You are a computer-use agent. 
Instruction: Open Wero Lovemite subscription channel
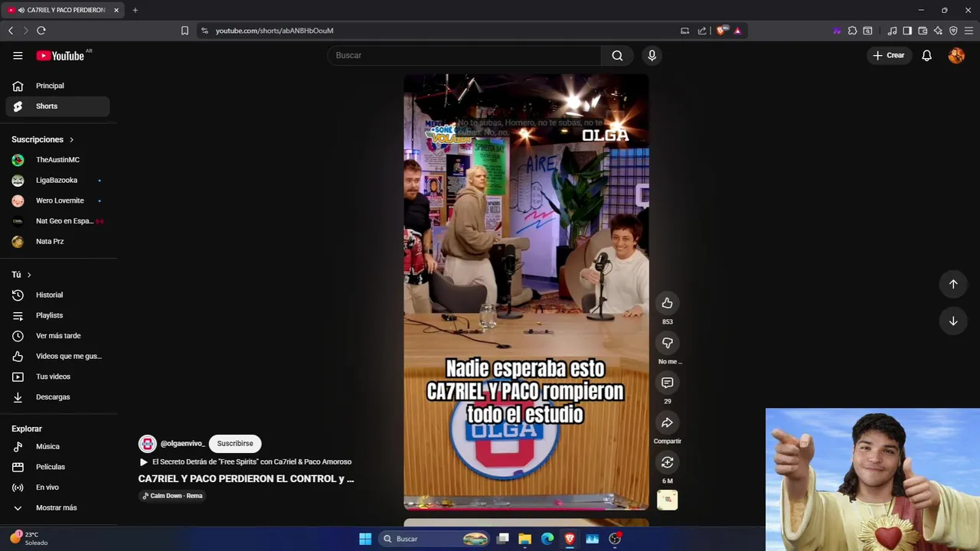[57, 201]
